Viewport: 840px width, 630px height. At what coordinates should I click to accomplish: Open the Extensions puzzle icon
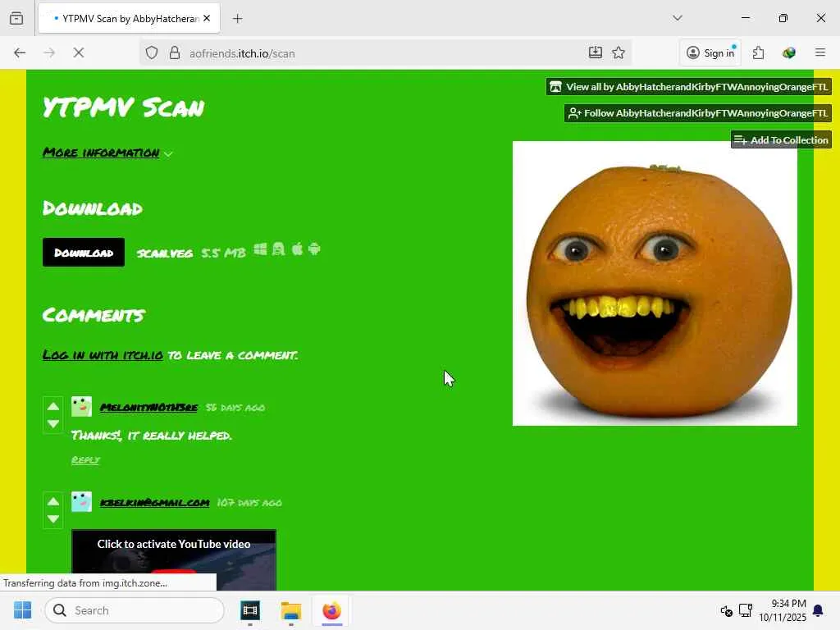point(758,52)
